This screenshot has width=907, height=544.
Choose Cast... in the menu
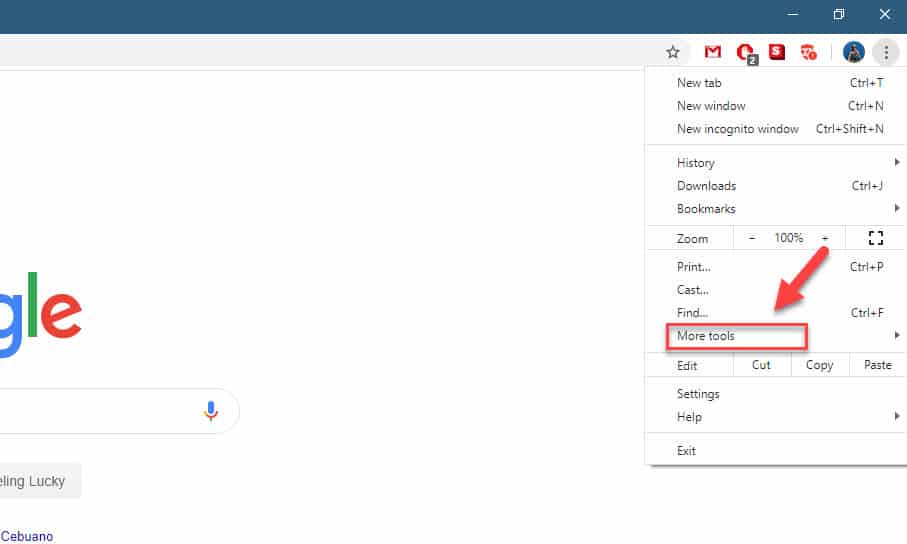point(776,290)
